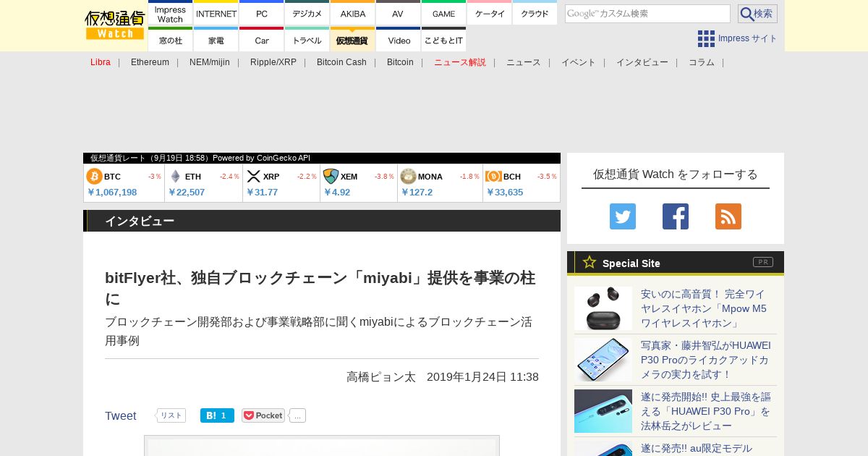Open クラウド Watch tab
Screen dimensions: 868x456
point(535,14)
